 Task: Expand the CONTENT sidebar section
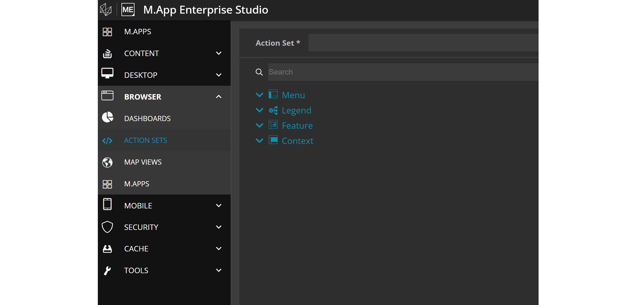pos(219,53)
